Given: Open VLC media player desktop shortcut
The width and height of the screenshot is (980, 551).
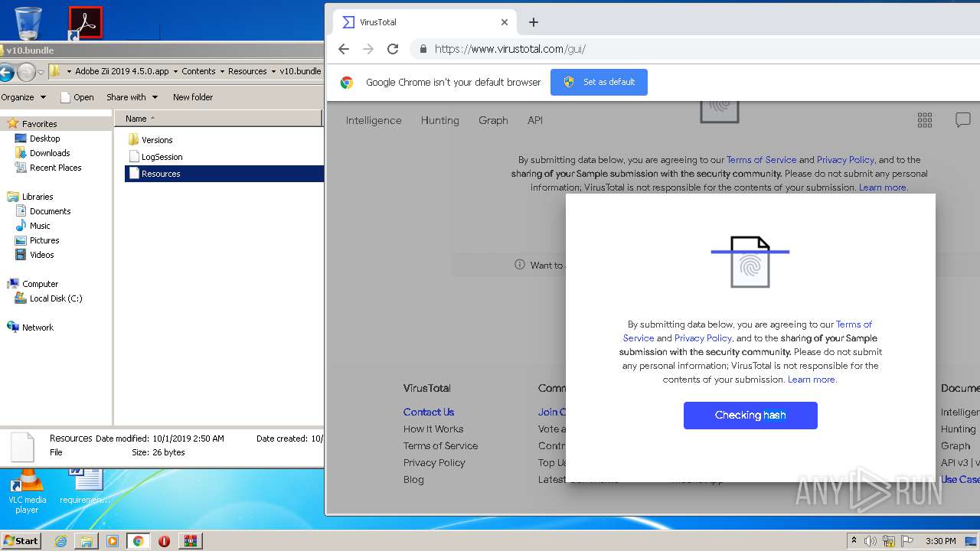Looking at the screenshot, I should pyautogui.click(x=27, y=493).
